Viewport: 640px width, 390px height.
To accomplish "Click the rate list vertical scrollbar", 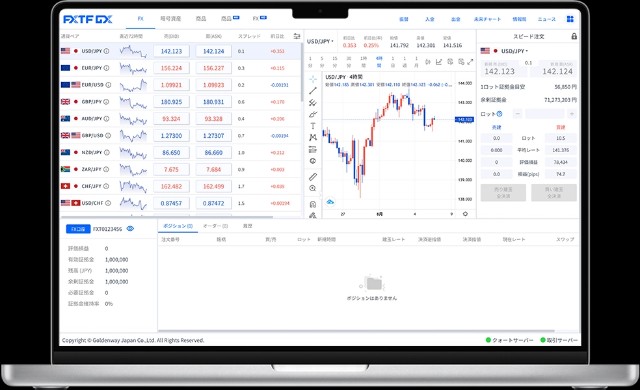I will point(302,73).
